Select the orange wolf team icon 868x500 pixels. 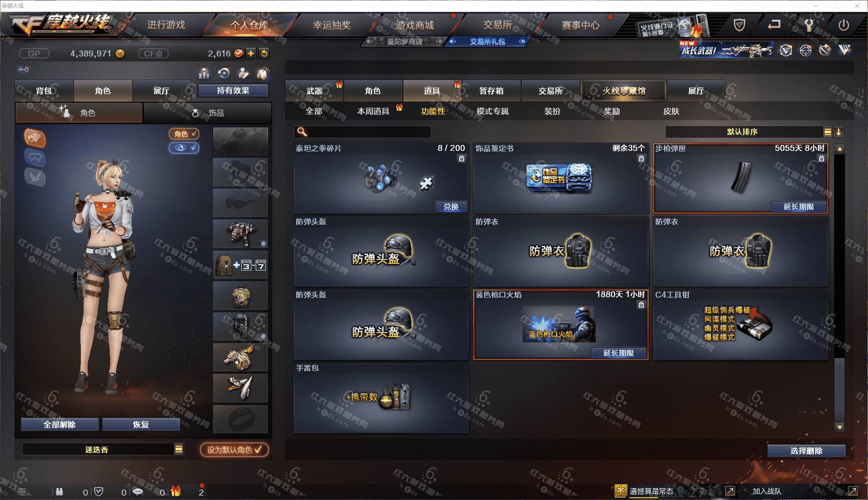(x=35, y=138)
